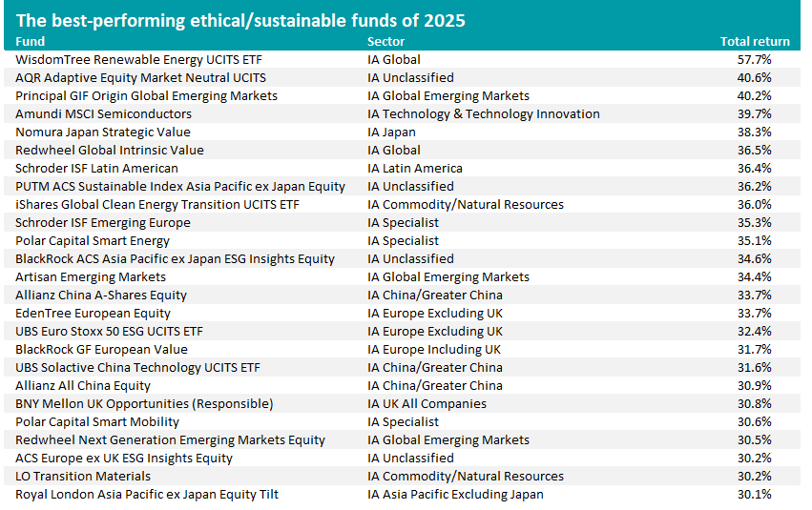Click EdenTree European Equity fund name
The height and width of the screenshot is (510, 812).
93,313
